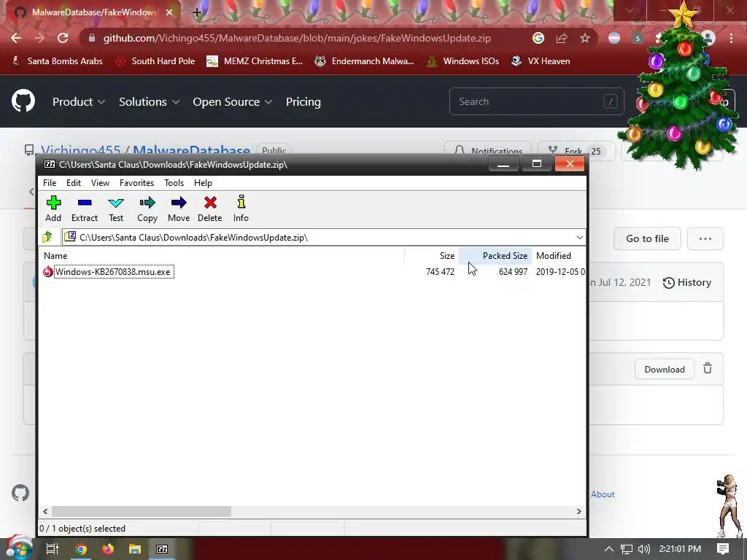Viewport: 747px width, 560px height.
Task: Click the 745 472 size value
Action: [x=440, y=272]
